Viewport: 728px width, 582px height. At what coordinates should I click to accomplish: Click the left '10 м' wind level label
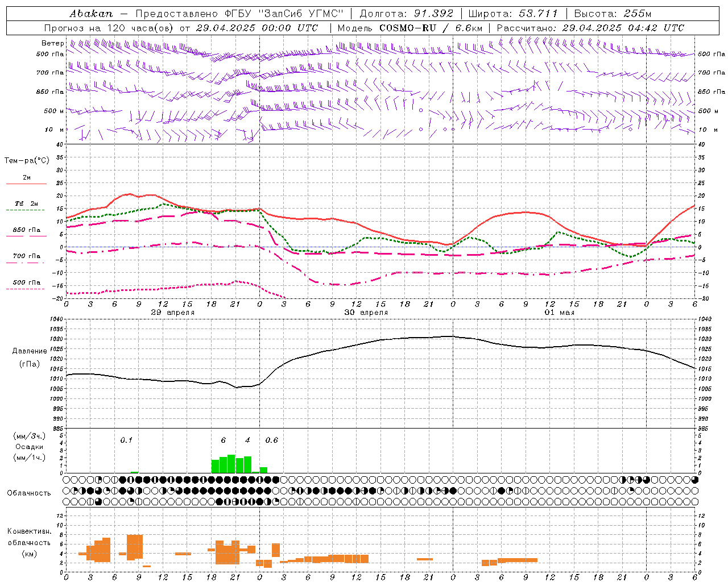tap(54, 130)
